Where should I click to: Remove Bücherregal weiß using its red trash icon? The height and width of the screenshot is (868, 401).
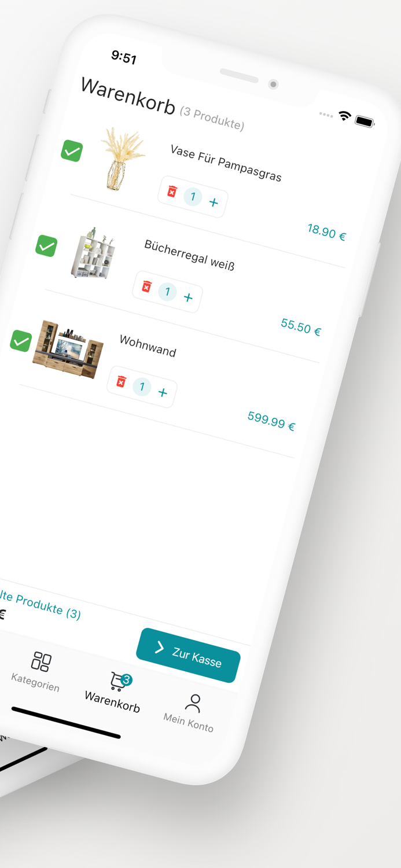[147, 286]
